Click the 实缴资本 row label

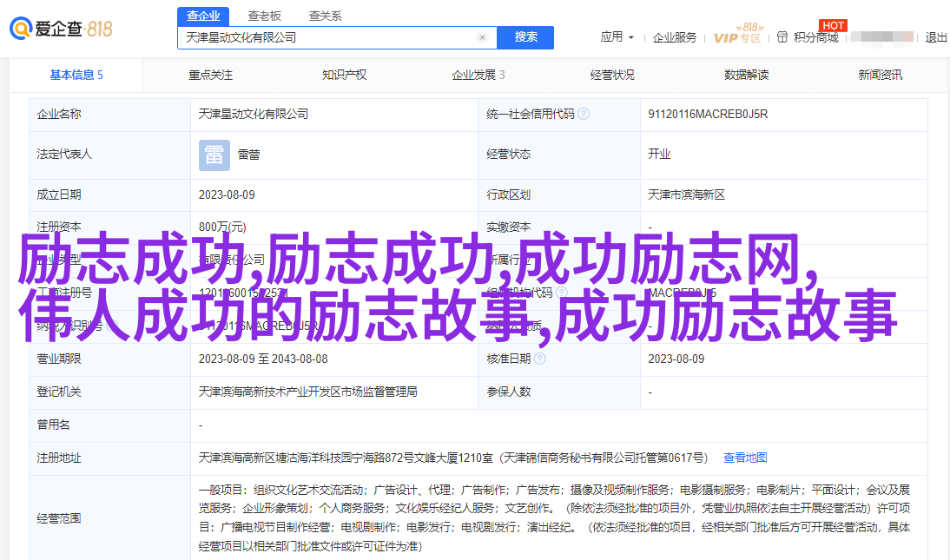[x=508, y=227]
